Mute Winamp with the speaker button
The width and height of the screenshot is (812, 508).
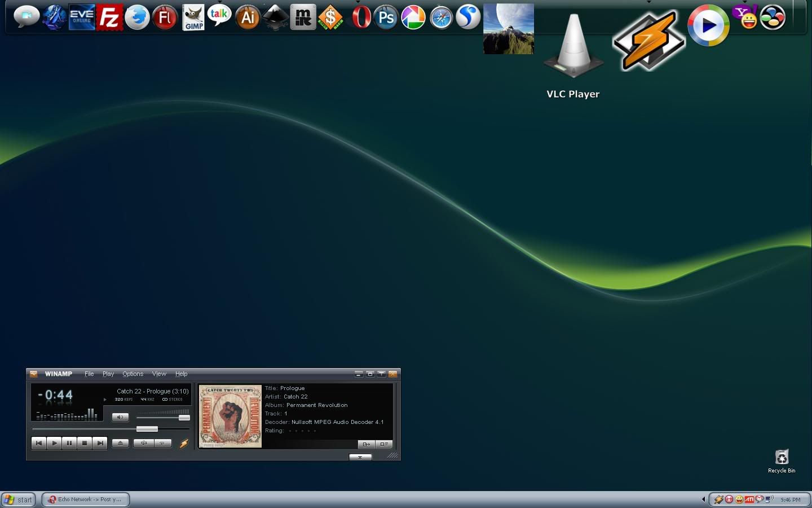point(120,417)
